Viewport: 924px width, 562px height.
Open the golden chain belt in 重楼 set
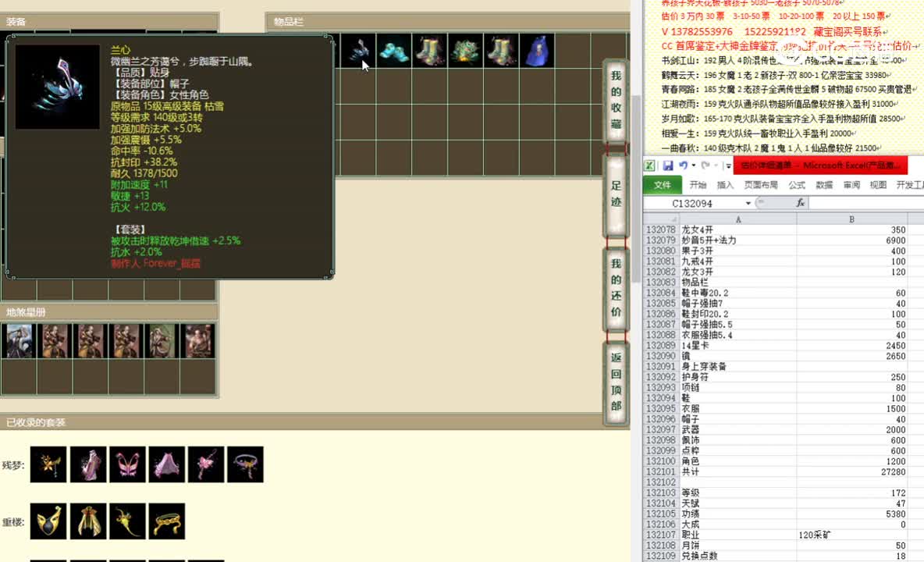tap(167, 521)
